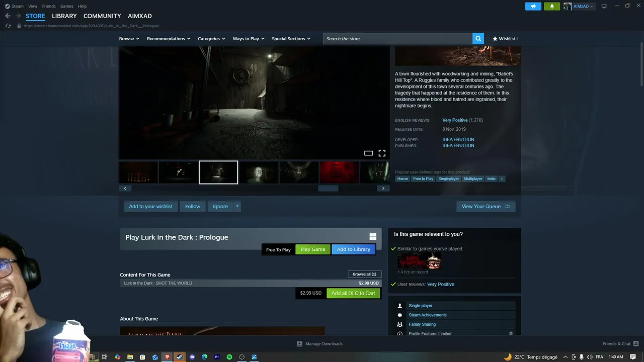The height and width of the screenshot is (362, 644).
Task: Open the system volume control
Action: 589,357
